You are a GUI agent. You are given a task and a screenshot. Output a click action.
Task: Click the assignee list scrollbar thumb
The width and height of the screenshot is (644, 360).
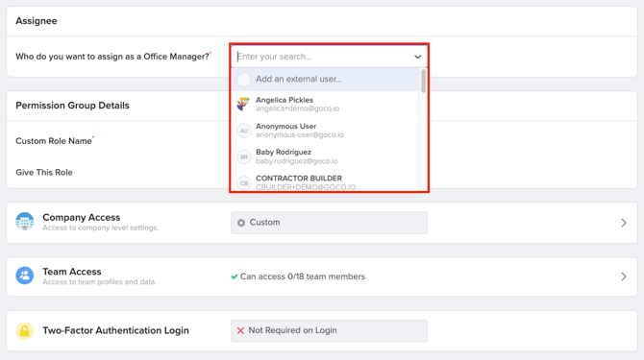pos(423,82)
